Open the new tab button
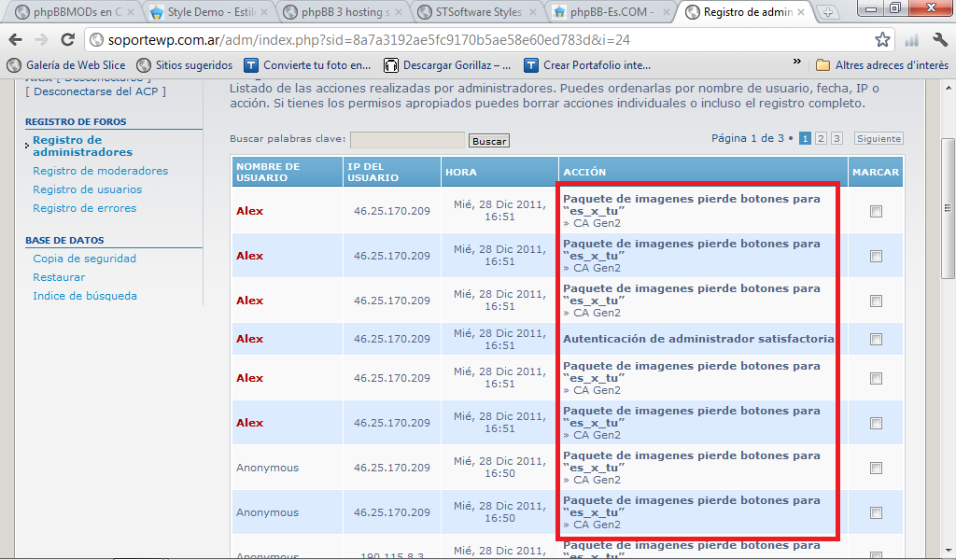 827,12
